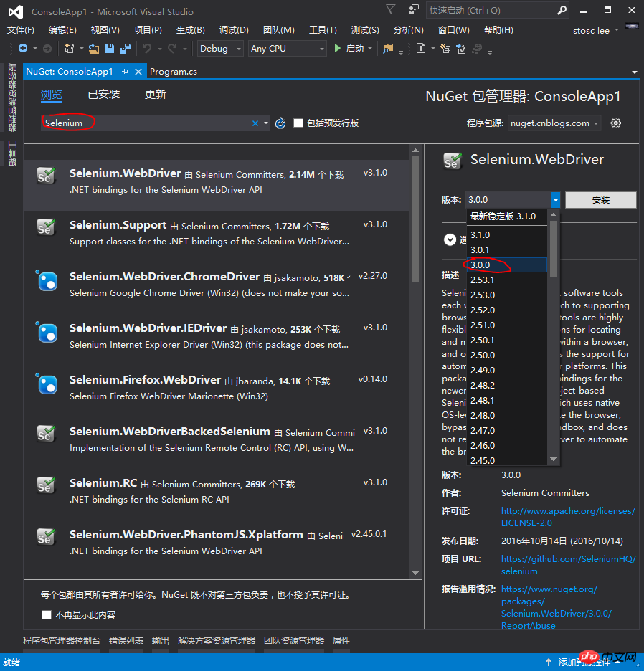Click the NuGet settings gear icon
Viewport: 644px width, 671px height.
coord(615,123)
